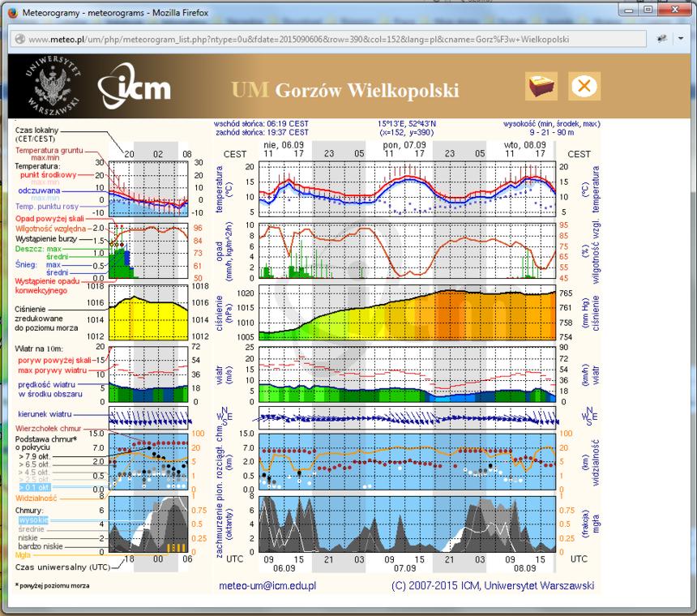Click the 'Chmury:' legend label

(x=29, y=510)
